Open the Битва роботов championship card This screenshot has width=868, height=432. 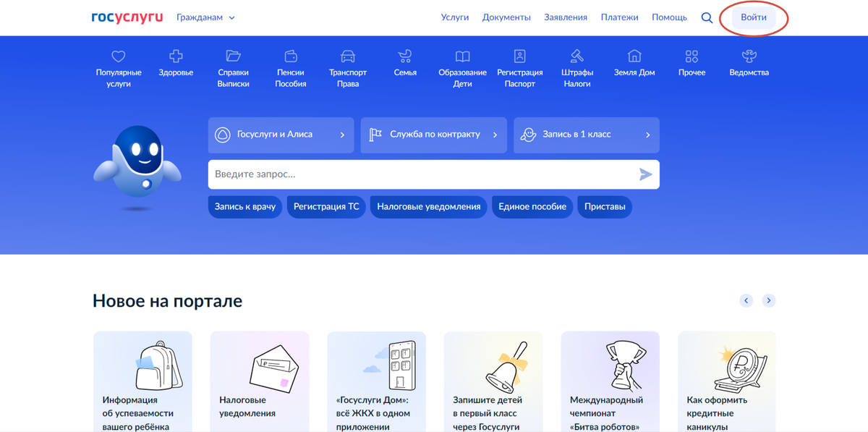coord(610,381)
